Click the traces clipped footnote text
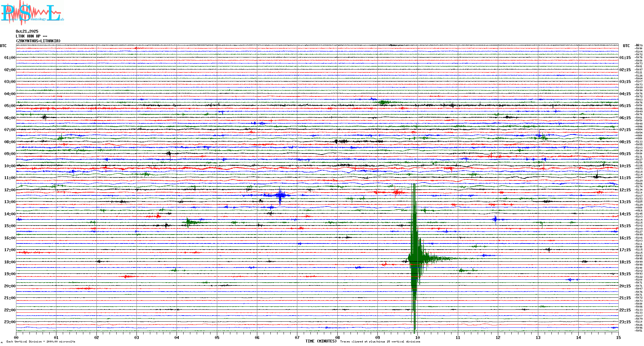Image resolution: width=644 pixels, height=346 pixels. tap(380, 342)
